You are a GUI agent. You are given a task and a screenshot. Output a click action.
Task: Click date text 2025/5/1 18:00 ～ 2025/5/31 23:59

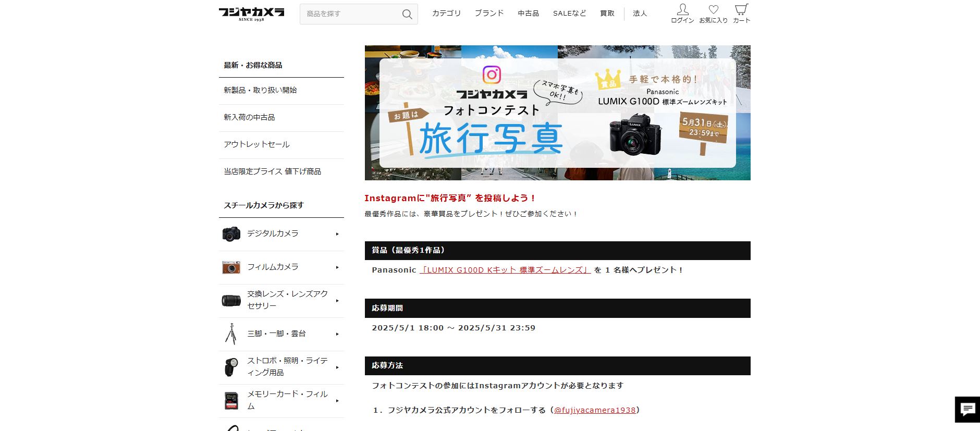(454, 328)
